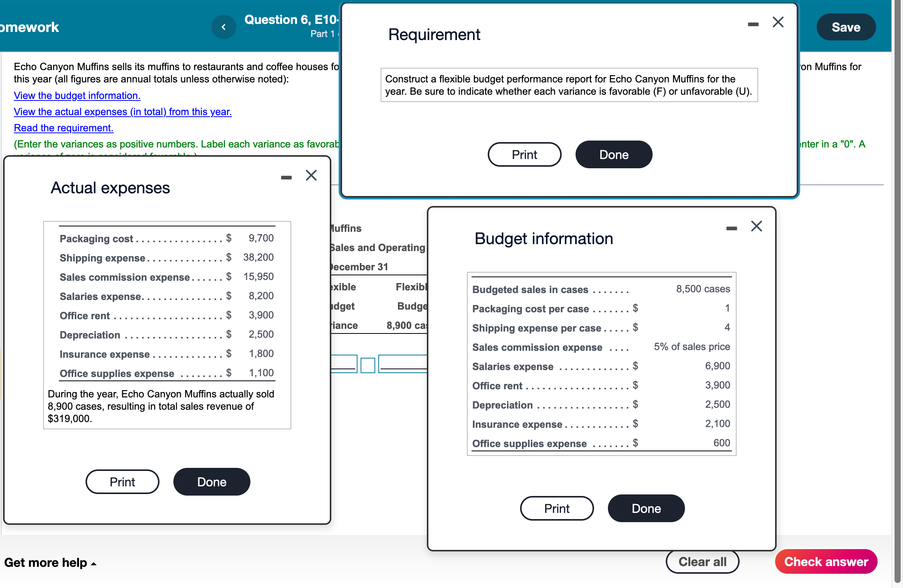Click the Save button
Screen dimensions: 903x588
coord(846,27)
